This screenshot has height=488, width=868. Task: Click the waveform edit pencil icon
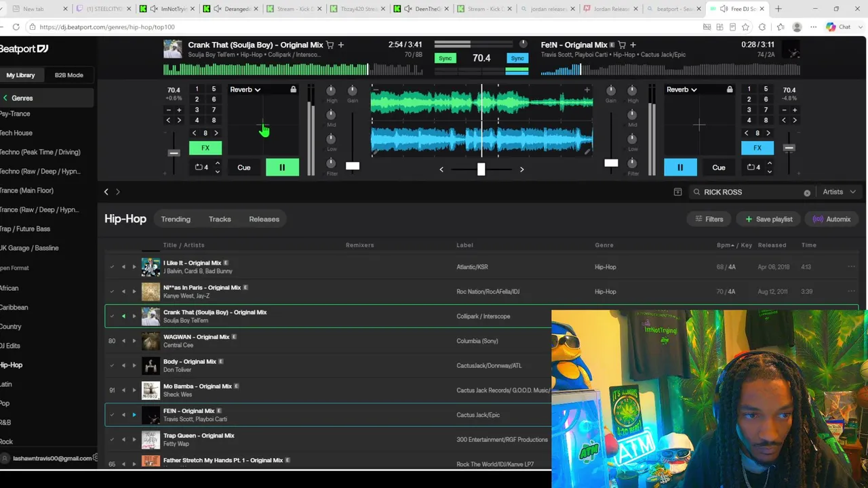coord(587,152)
